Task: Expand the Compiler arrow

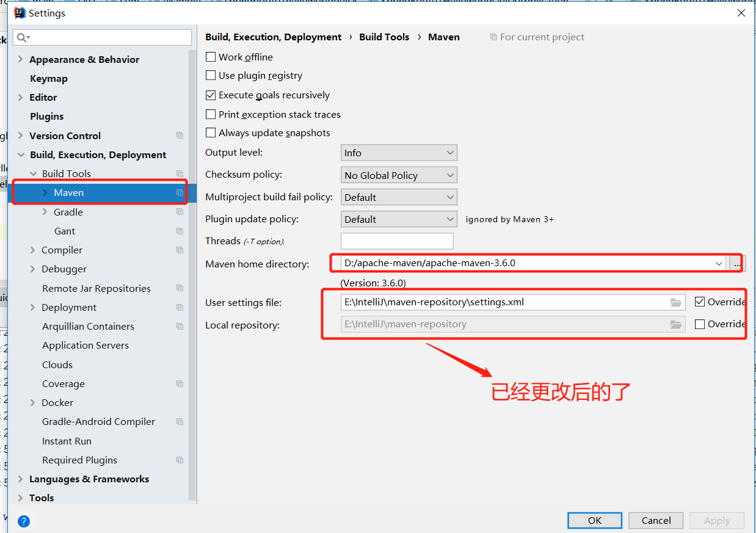Action: (x=33, y=250)
